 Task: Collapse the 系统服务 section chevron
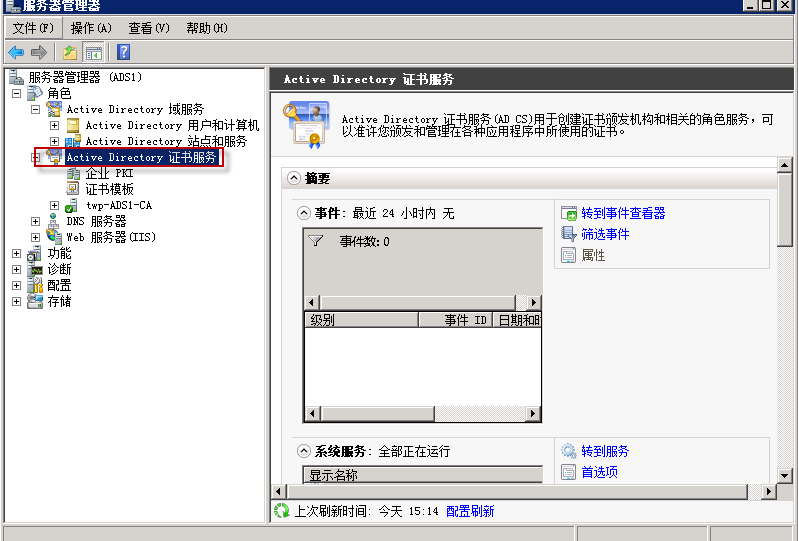(304, 451)
